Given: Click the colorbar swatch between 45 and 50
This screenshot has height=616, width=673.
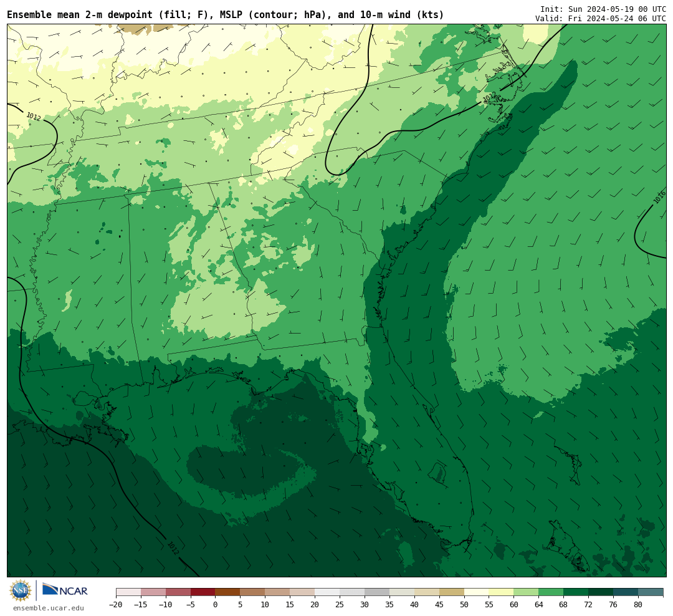Looking at the screenshot, I should pos(452,592).
